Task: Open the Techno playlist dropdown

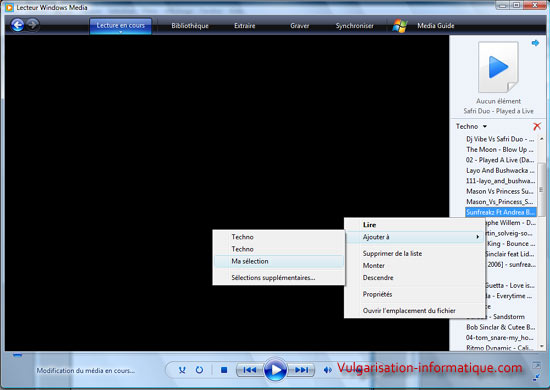Action: coord(471,127)
